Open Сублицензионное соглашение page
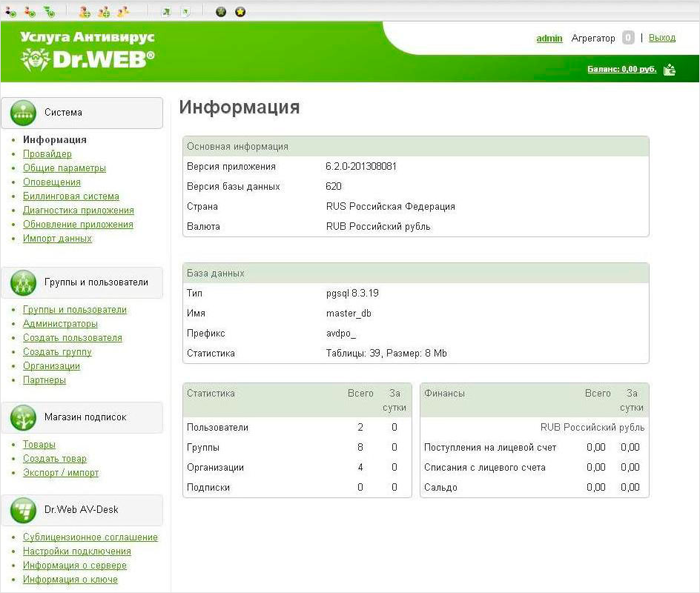Image resolution: width=700 pixels, height=593 pixels. [x=90, y=537]
